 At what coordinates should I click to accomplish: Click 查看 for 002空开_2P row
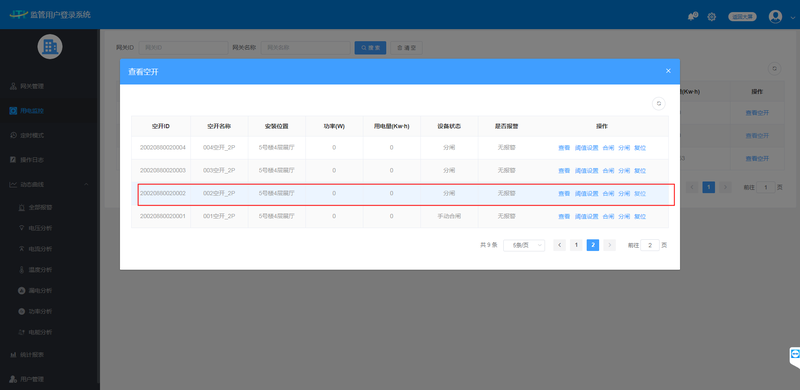tap(564, 194)
